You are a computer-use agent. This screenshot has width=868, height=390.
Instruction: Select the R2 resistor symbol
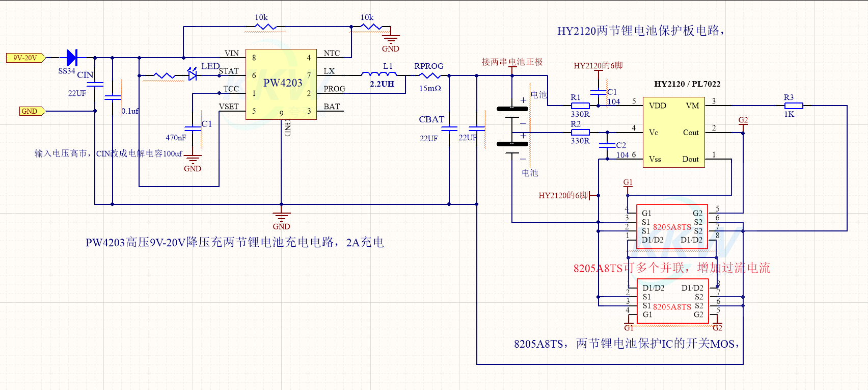[580, 132]
